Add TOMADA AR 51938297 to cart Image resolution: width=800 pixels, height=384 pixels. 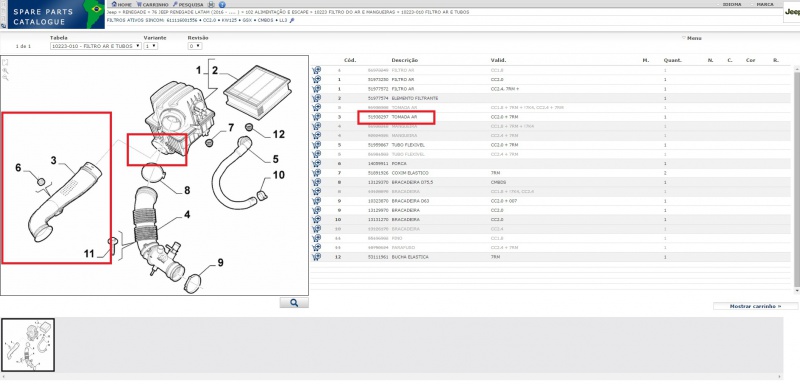coord(316,117)
